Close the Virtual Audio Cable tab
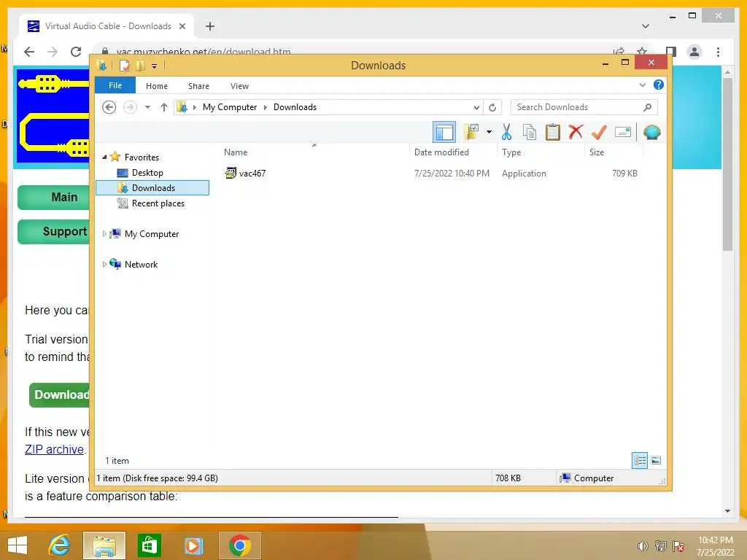 click(182, 26)
